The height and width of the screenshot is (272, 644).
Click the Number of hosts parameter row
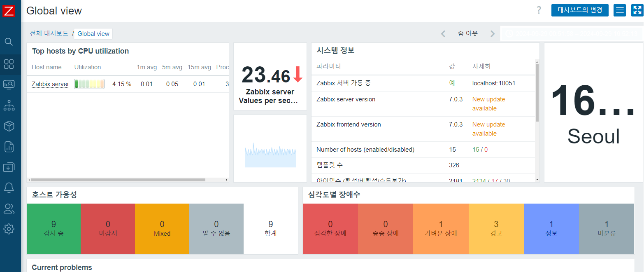pyautogui.click(x=423, y=150)
